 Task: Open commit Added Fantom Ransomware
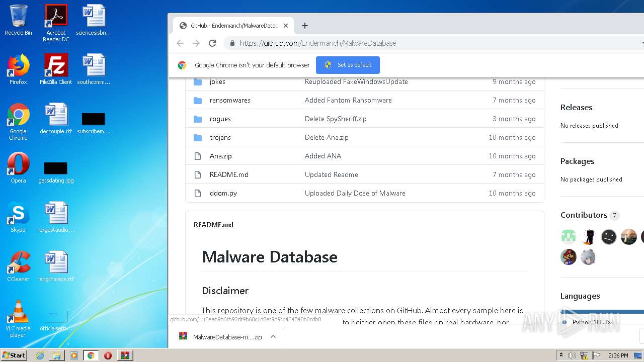348,100
